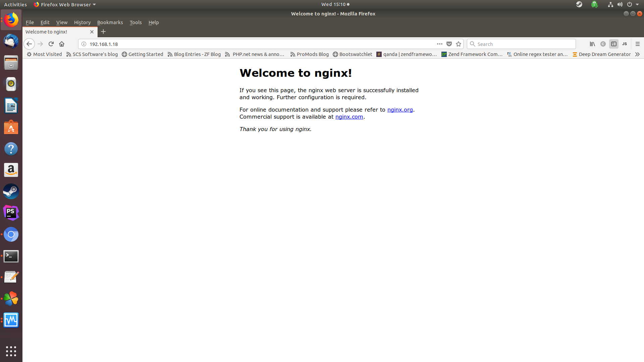Open the Edit menu
Image resolution: width=644 pixels, height=362 pixels.
point(45,22)
